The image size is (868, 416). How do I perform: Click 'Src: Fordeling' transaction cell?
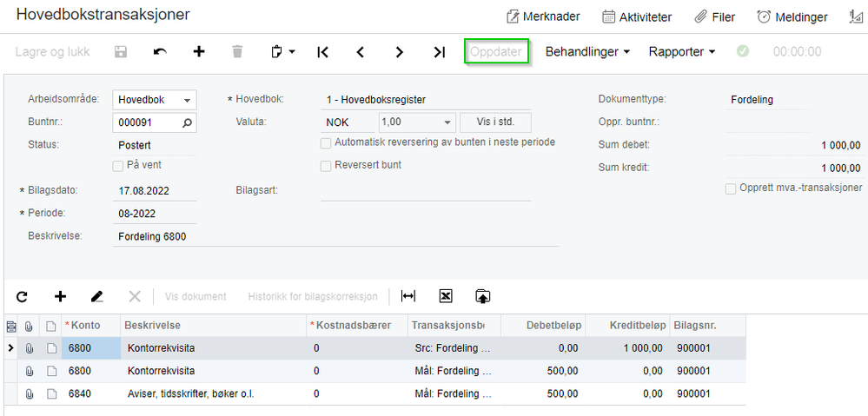pyautogui.click(x=454, y=348)
